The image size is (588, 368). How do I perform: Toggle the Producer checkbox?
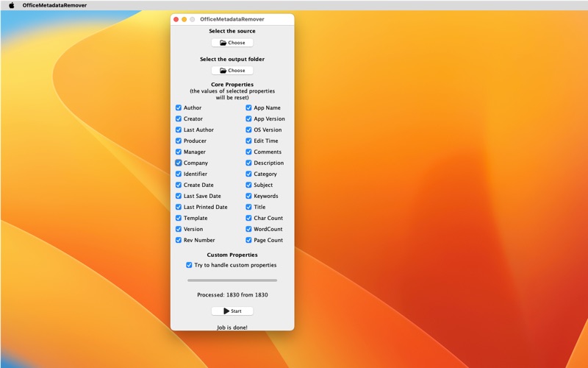pyautogui.click(x=179, y=141)
